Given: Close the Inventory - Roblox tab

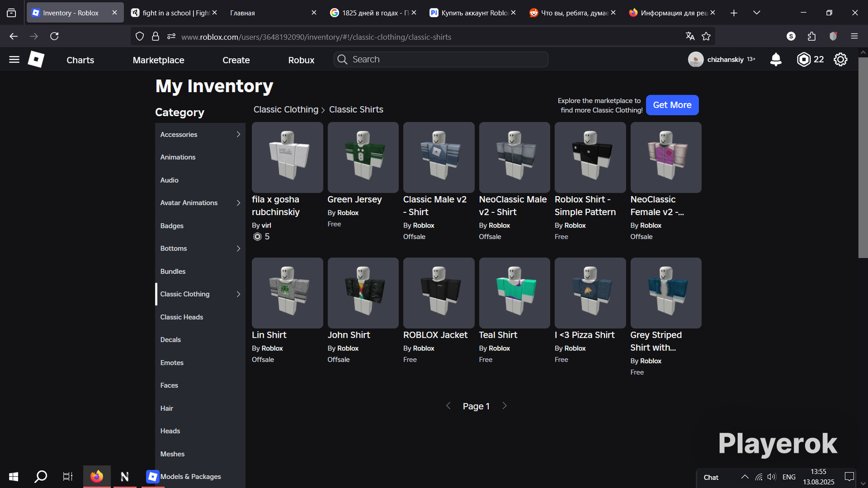Looking at the screenshot, I should pyautogui.click(x=114, y=13).
